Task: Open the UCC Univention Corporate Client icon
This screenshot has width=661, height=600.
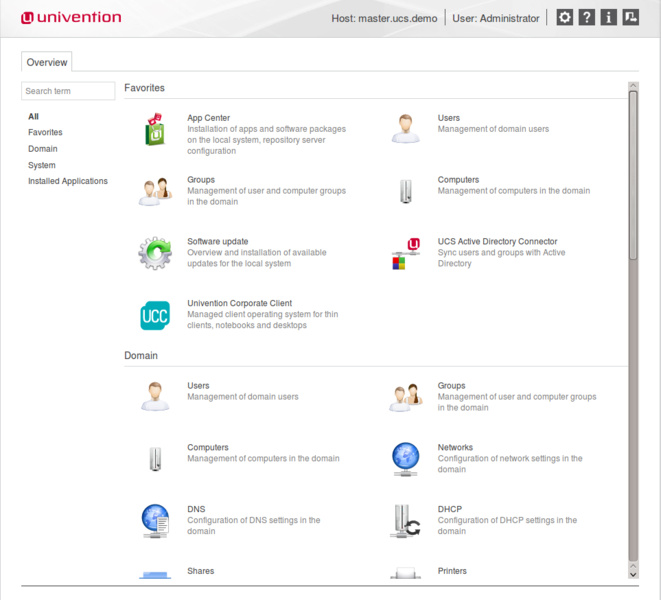Action: point(155,315)
